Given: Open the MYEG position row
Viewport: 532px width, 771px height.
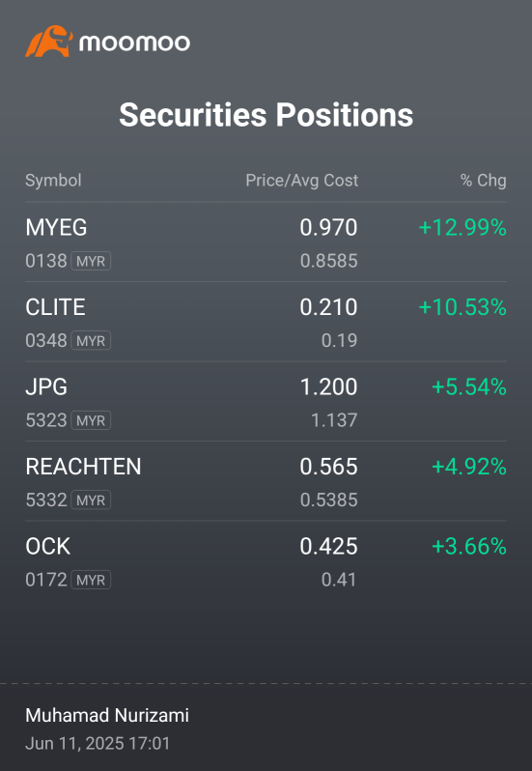Looking at the screenshot, I should click(266, 242).
